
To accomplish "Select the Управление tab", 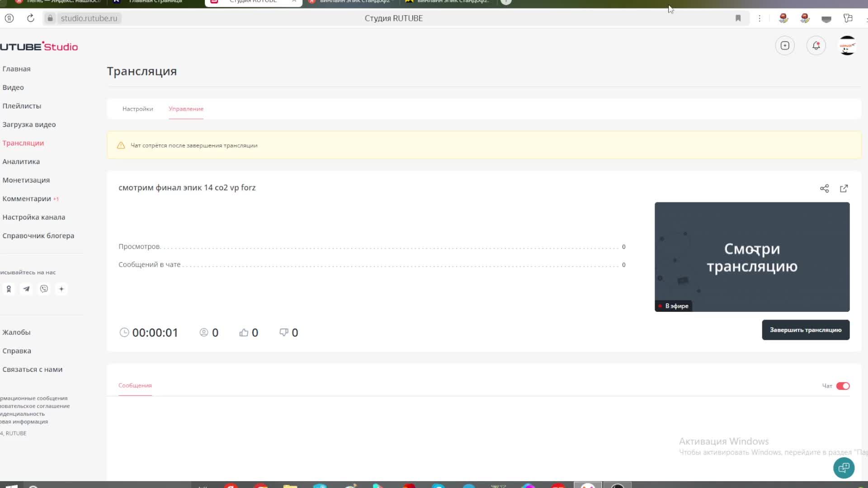I will [x=186, y=109].
